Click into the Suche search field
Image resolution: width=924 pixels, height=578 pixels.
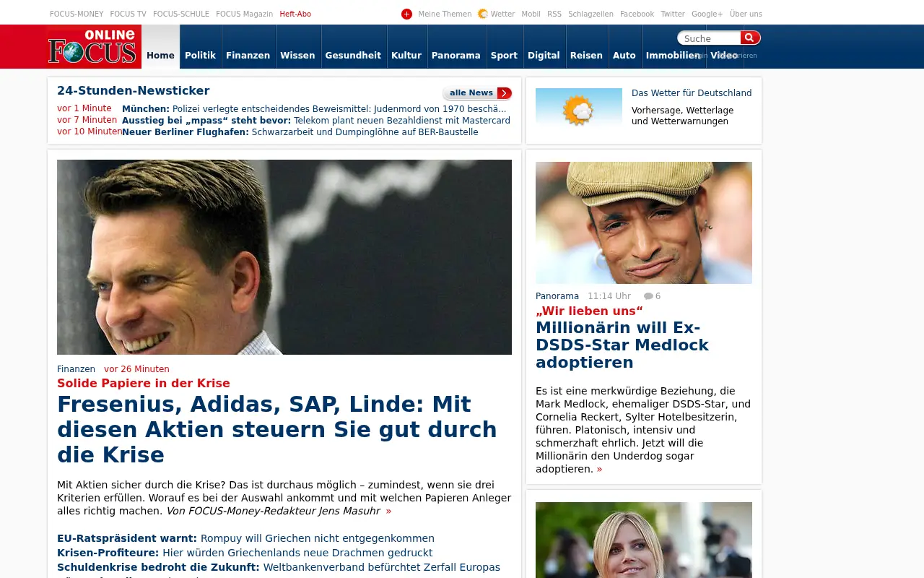pos(710,38)
